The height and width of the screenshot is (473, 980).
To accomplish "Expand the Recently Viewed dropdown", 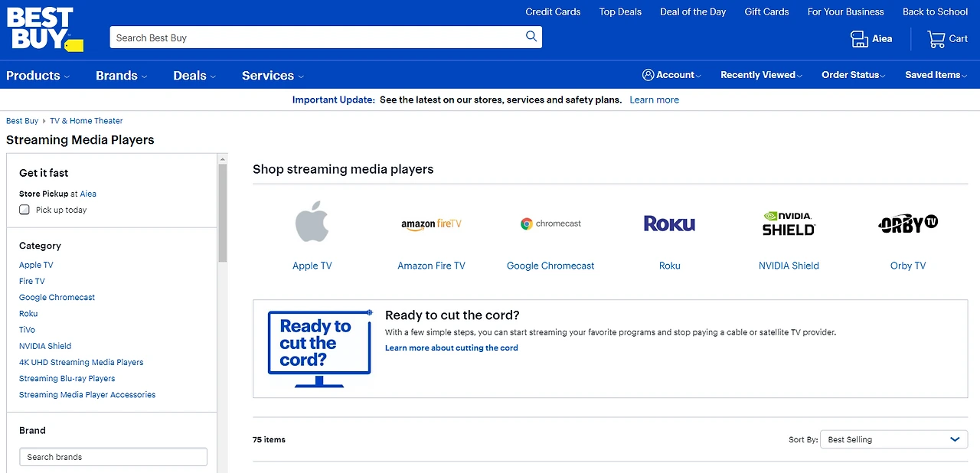I will [761, 75].
